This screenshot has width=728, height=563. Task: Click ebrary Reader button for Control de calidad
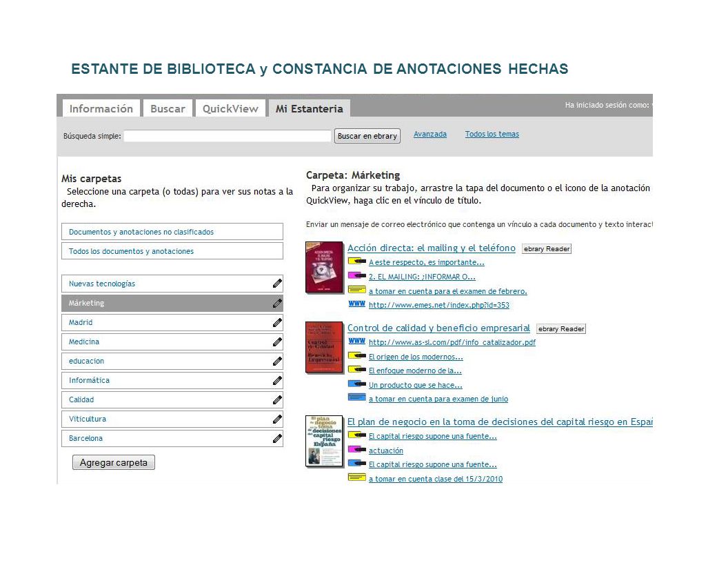point(561,328)
